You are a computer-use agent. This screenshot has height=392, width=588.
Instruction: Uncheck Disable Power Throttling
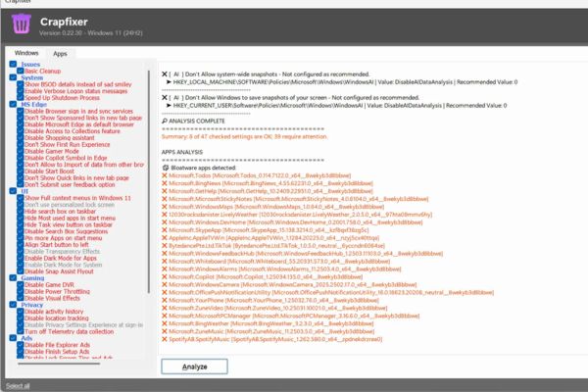(x=21, y=291)
